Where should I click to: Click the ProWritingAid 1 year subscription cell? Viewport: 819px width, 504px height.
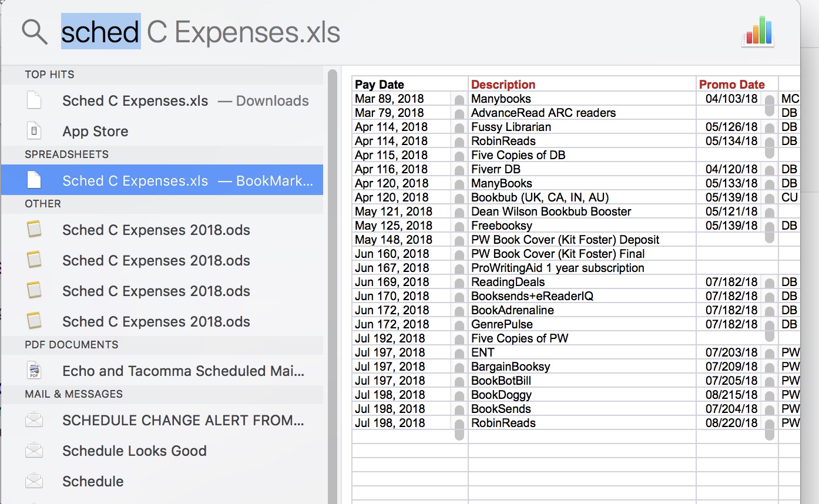pos(582,268)
